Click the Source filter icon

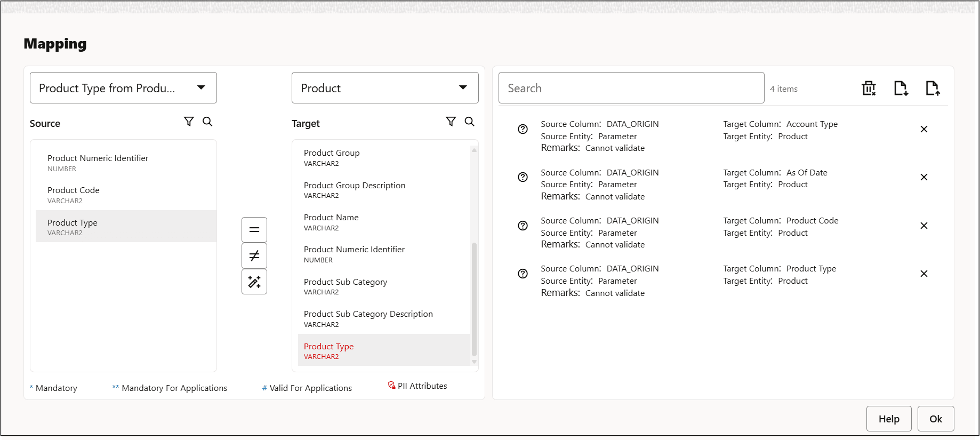coord(189,122)
